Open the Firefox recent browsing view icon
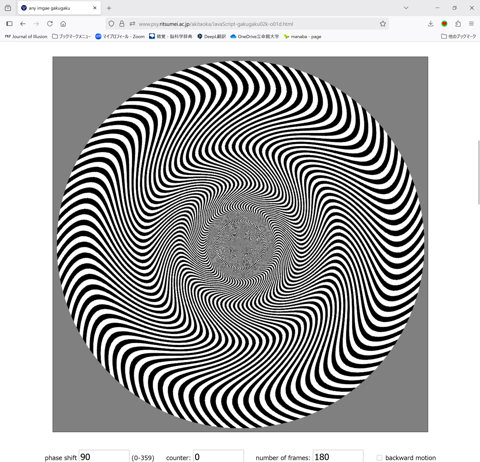Image resolution: width=480 pixels, height=462 pixels. pyautogui.click(x=8, y=8)
